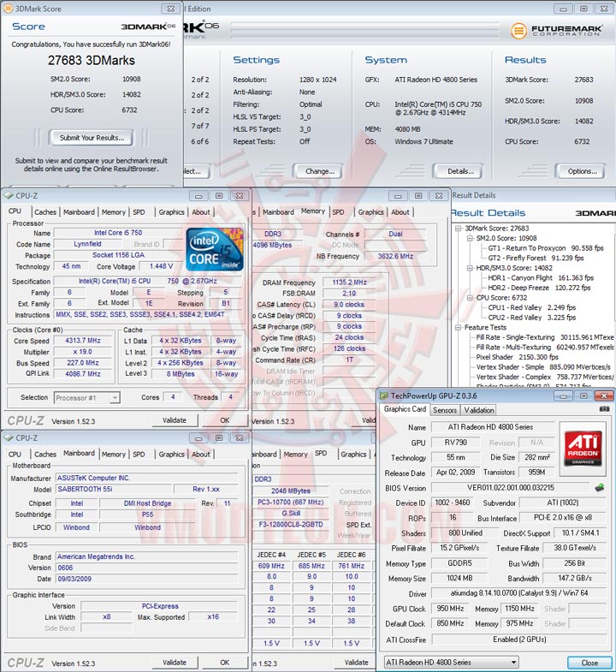Switch to the GPU-Z Validation tab

tap(479, 410)
